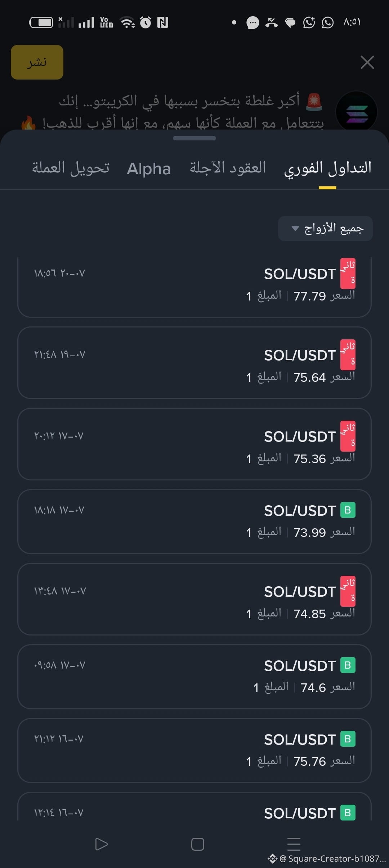Click red sell badge on 75.36 trade
389x868 pixels.
pyautogui.click(x=348, y=436)
